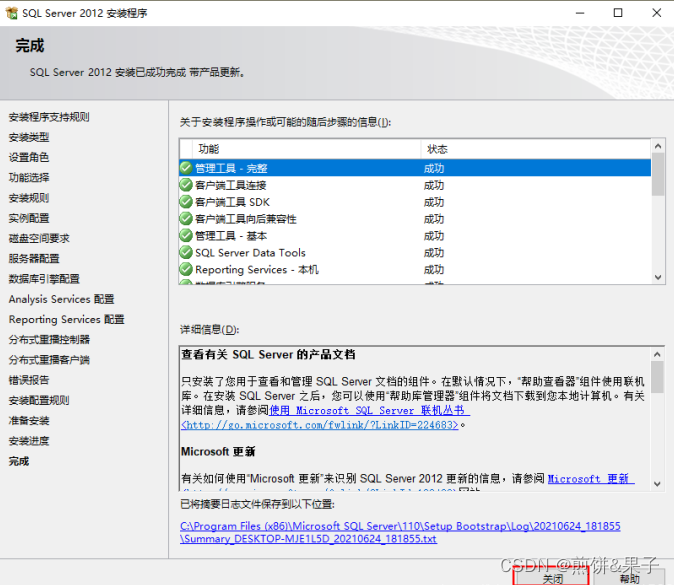Click the 帮助 button
Image resolution: width=674 pixels, height=585 pixels.
(x=629, y=578)
